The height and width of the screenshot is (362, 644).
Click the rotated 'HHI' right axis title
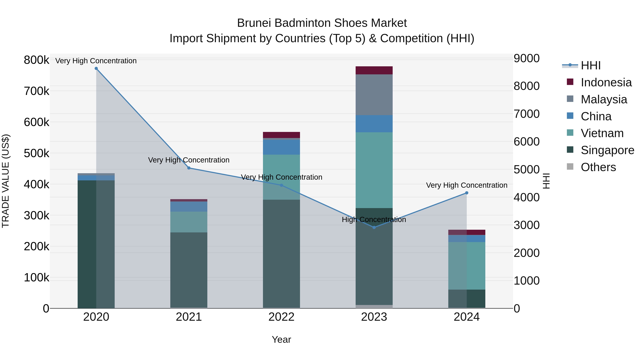(x=546, y=181)
